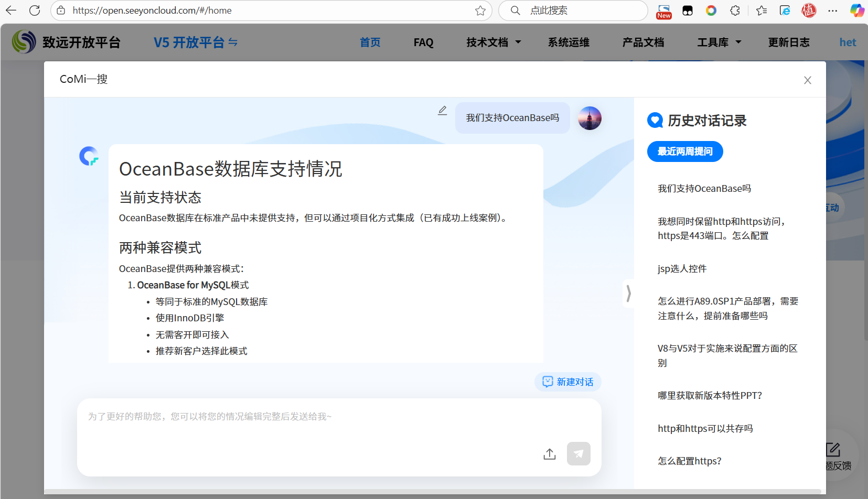Screen dimensions: 868x499
Task: Open history item 怎么配置https?
Action: (x=689, y=461)
